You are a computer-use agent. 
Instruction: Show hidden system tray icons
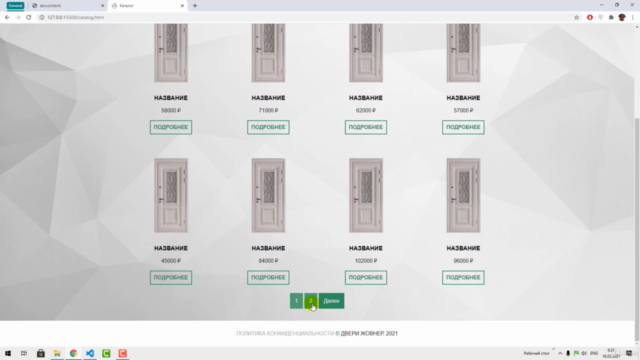pyautogui.click(x=560, y=353)
